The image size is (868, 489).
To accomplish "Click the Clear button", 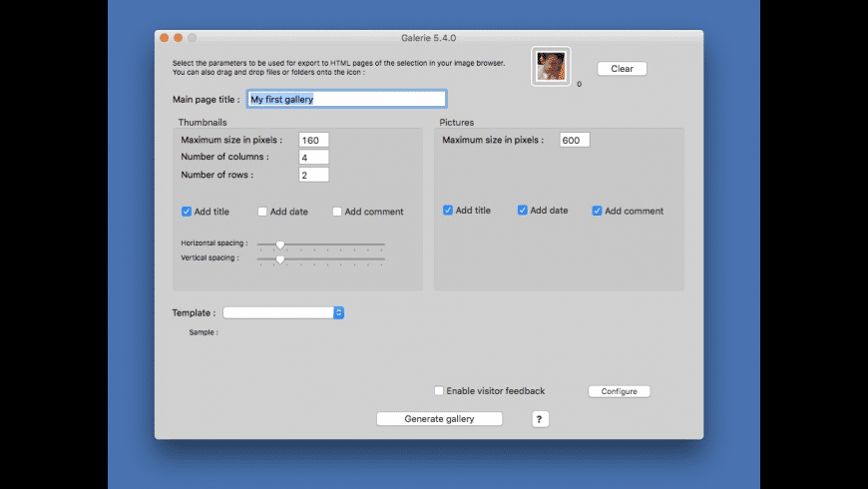I will tap(622, 69).
